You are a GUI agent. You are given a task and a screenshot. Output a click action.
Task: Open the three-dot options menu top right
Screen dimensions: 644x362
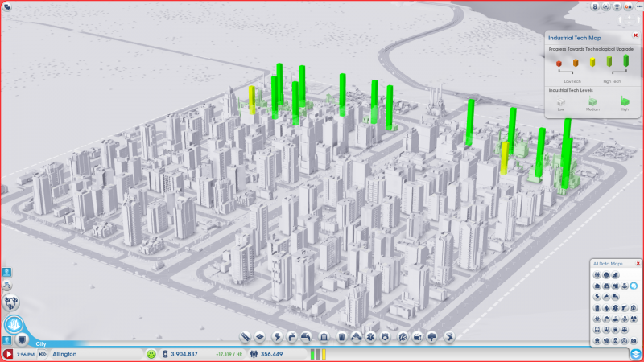tap(639, 6)
